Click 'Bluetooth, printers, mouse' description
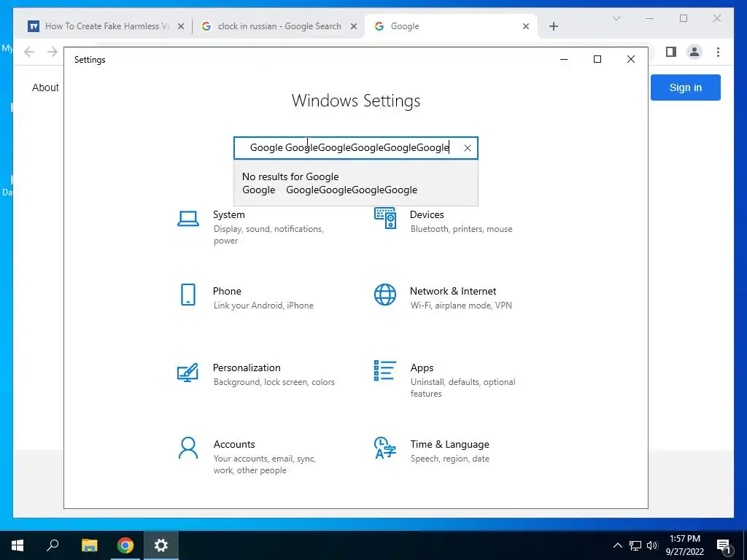Image resolution: width=747 pixels, height=560 pixels. 462,229
